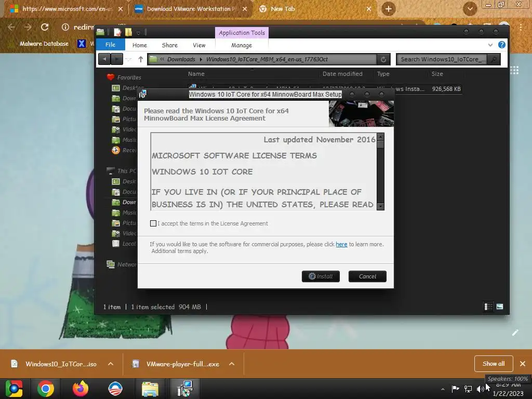Click the Install button in setup dialog
Image resolution: width=532 pixels, height=399 pixels.
click(321, 276)
